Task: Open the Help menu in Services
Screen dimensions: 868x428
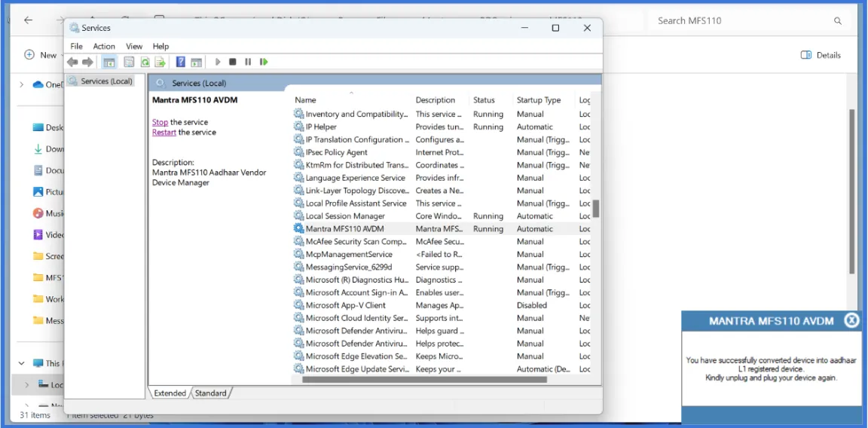Action: coord(160,47)
